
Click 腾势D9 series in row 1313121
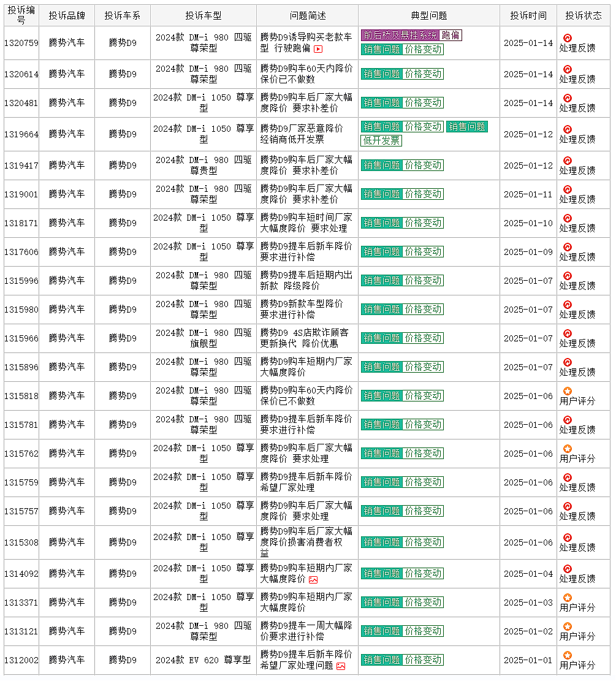pyautogui.click(x=123, y=631)
